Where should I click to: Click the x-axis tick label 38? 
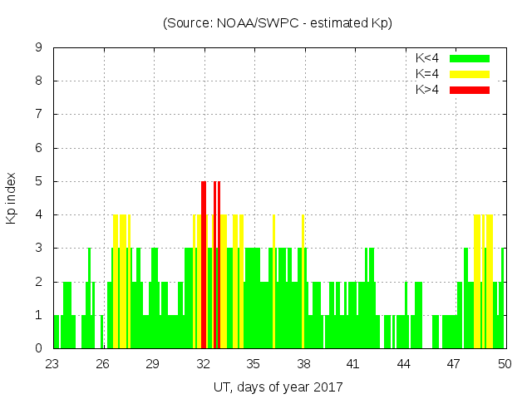304,364
